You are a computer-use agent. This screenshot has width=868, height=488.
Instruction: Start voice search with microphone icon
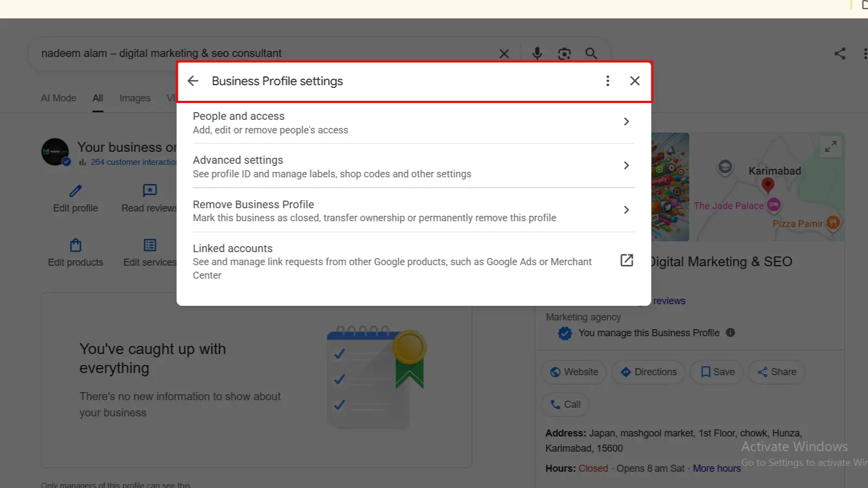(537, 53)
